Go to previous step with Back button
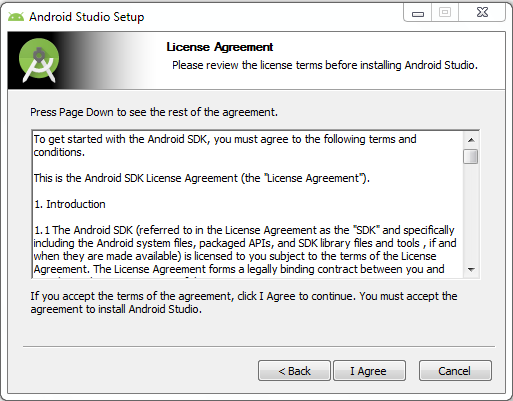The width and height of the screenshot is (513, 401). click(x=294, y=370)
